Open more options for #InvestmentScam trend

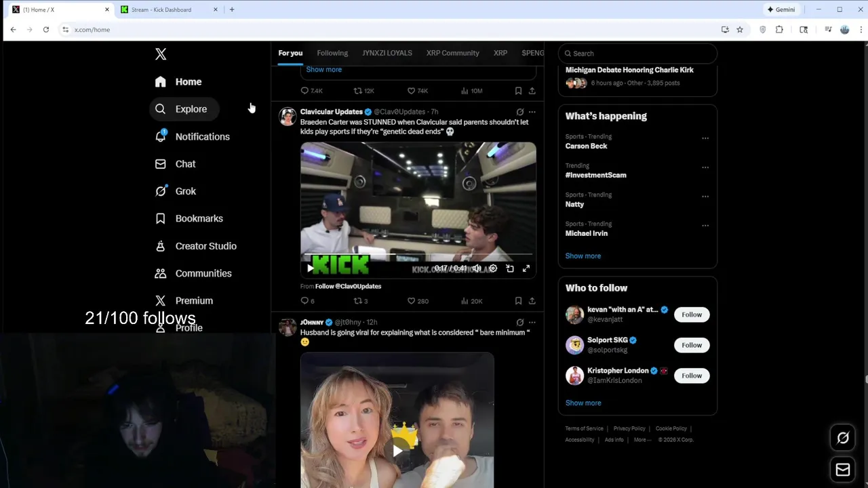tap(705, 167)
